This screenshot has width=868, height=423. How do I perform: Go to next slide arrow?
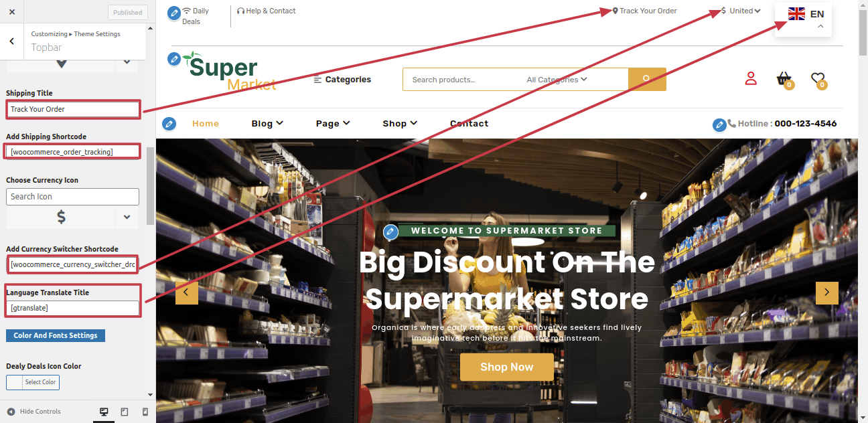pyautogui.click(x=826, y=292)
